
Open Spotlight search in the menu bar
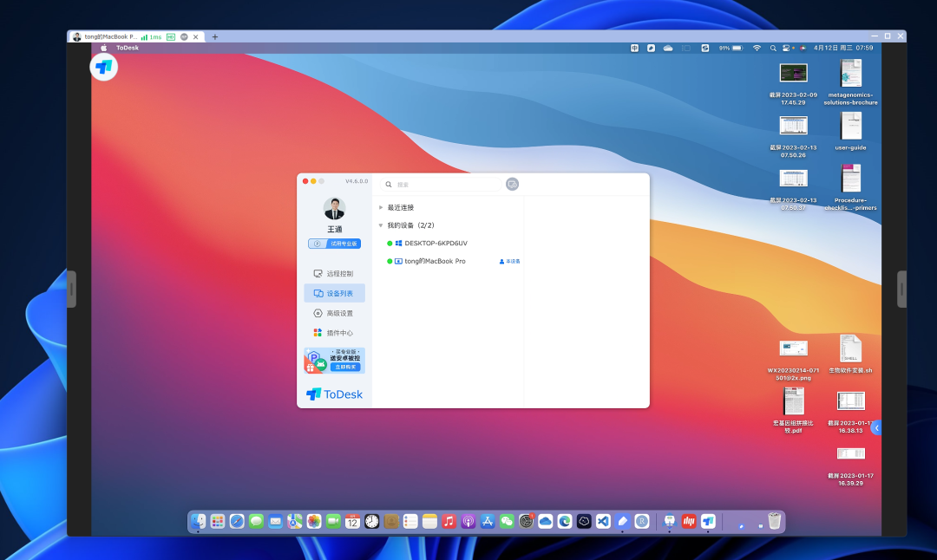pyautogui.click(x=773, y=48)
